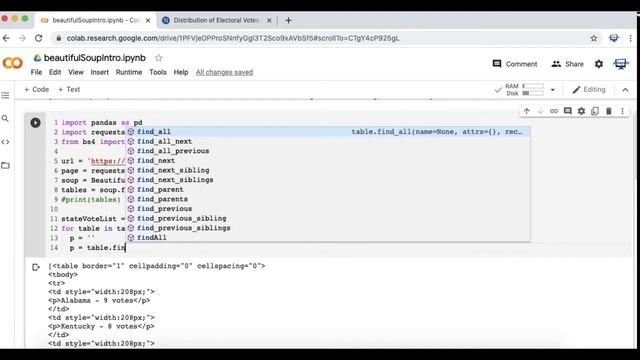Copy link to cell

(554, 111)
